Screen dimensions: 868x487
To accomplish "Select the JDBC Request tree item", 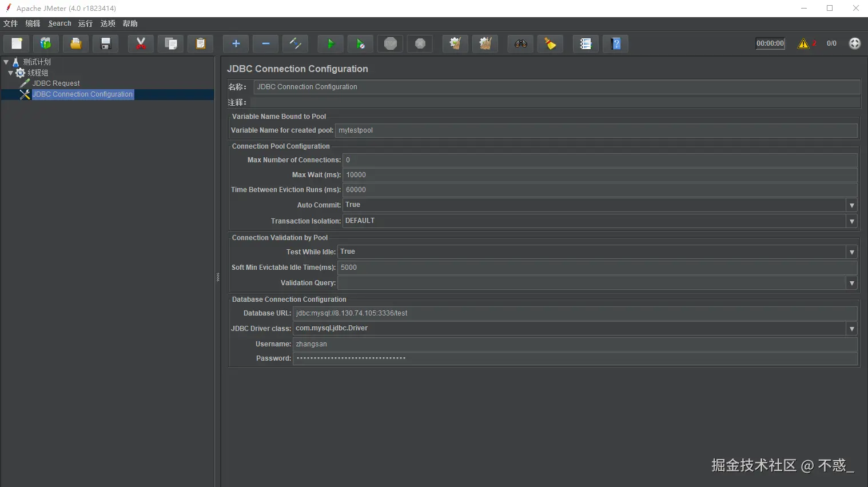I will (x=56, y=83).
